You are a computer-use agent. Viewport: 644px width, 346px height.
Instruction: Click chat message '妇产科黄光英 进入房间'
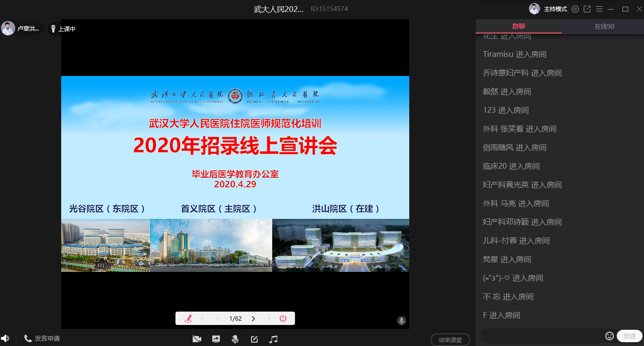pyautogui.click(x=522, y=184)
